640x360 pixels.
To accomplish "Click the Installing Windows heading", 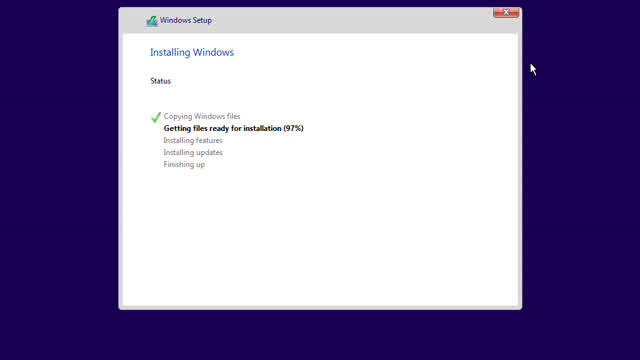I will tap(192, 52).
